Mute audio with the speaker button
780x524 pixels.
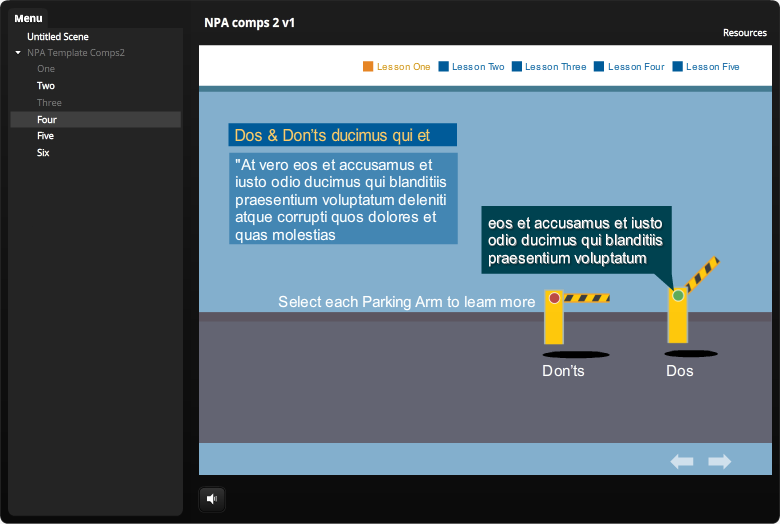click(212, 498)
